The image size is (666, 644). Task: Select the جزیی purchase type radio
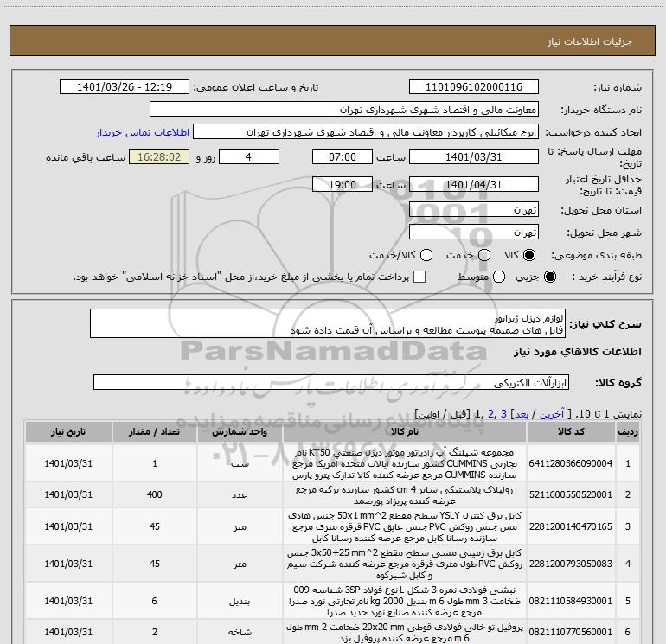point(549,277)
